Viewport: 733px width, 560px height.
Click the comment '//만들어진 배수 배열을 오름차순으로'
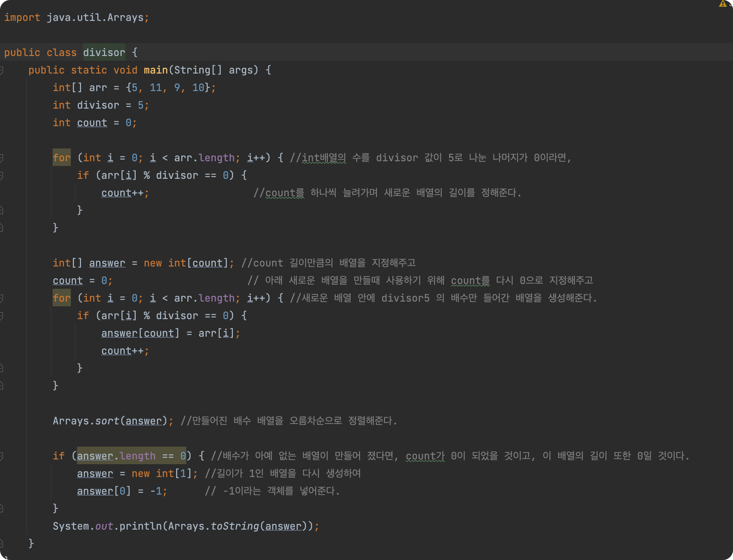tap(289, 421)
